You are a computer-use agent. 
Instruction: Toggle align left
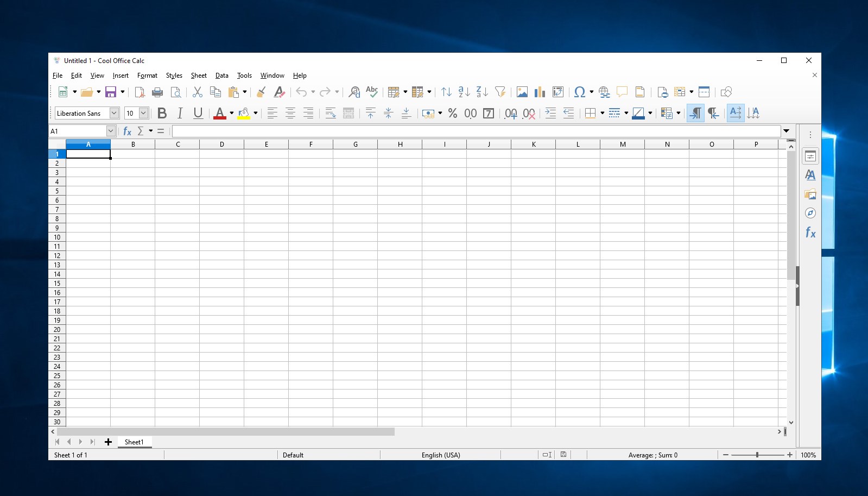273,113
